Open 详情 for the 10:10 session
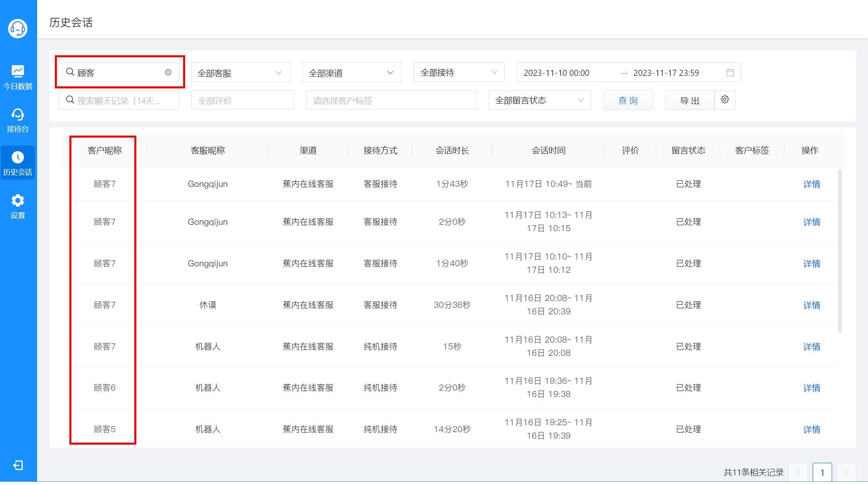The image size is (868, 485). (812, 263)
